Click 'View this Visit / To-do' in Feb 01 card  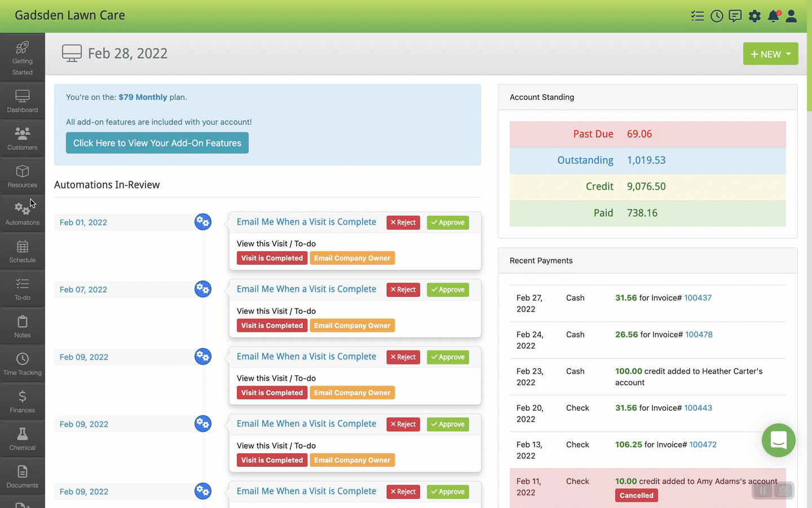coord(276,244)
